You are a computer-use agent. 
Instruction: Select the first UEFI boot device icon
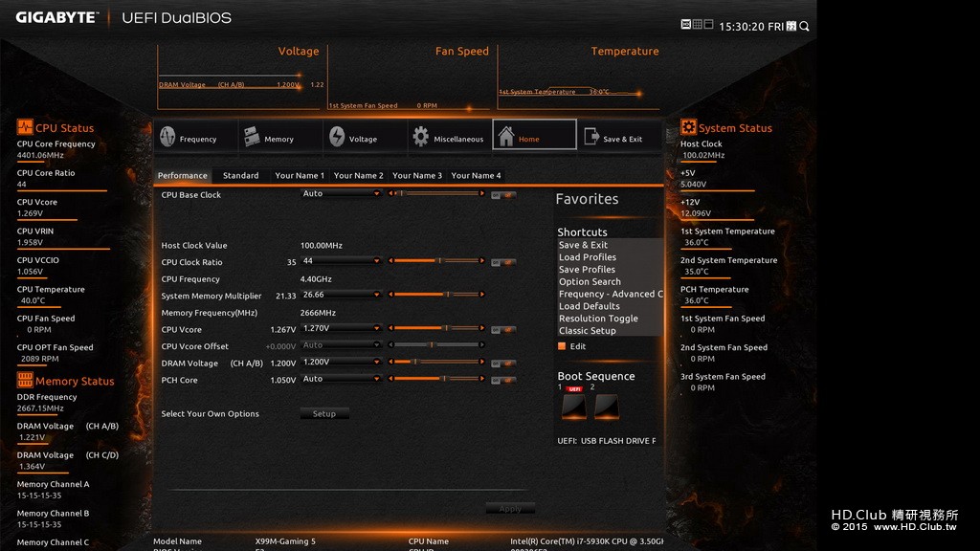574,406
